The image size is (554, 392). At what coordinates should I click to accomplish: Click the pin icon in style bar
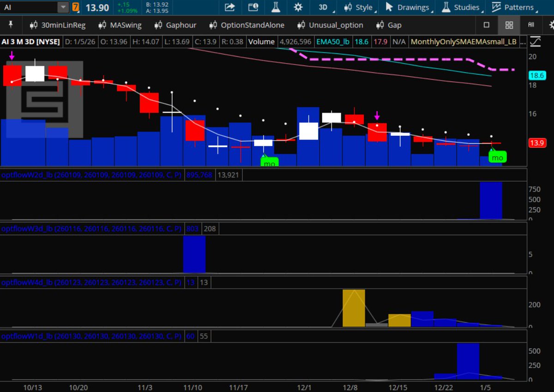pos(11,24)
